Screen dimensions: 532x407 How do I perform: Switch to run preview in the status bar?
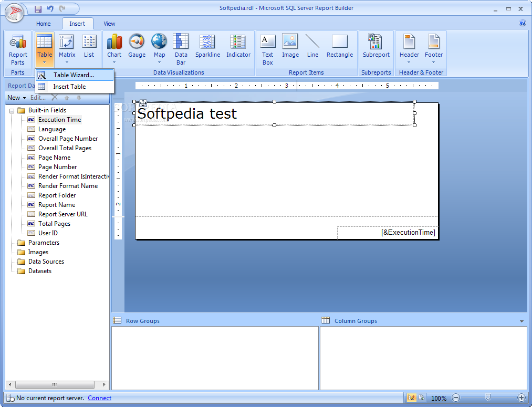[x=421, y=398]
